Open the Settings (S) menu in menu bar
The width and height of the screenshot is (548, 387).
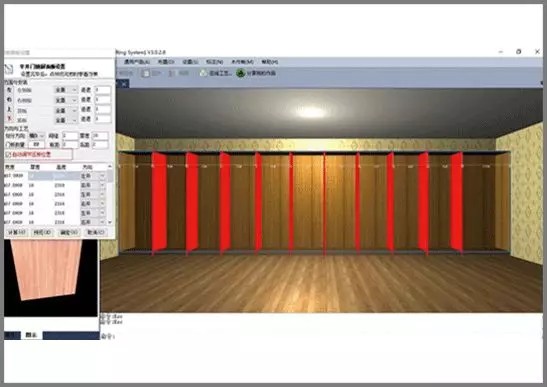[x=190, y=62]
